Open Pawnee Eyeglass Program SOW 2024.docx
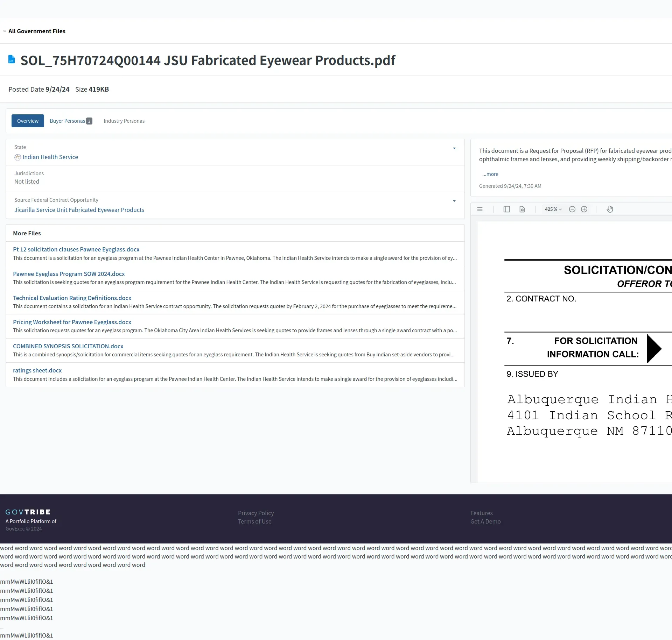Image resolution: width=672 pixels, height=640 pixels. point(69,274)
